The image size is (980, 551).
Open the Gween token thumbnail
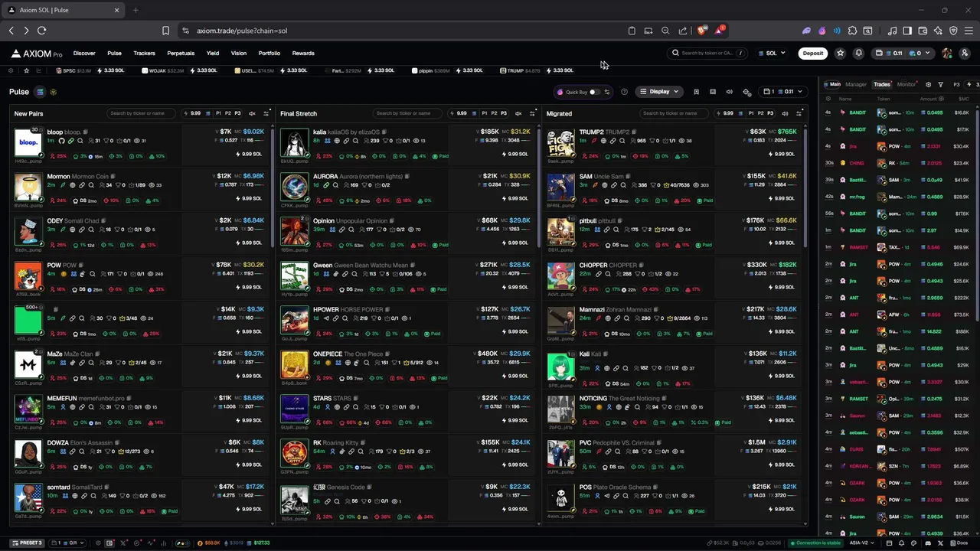[294, 275]
